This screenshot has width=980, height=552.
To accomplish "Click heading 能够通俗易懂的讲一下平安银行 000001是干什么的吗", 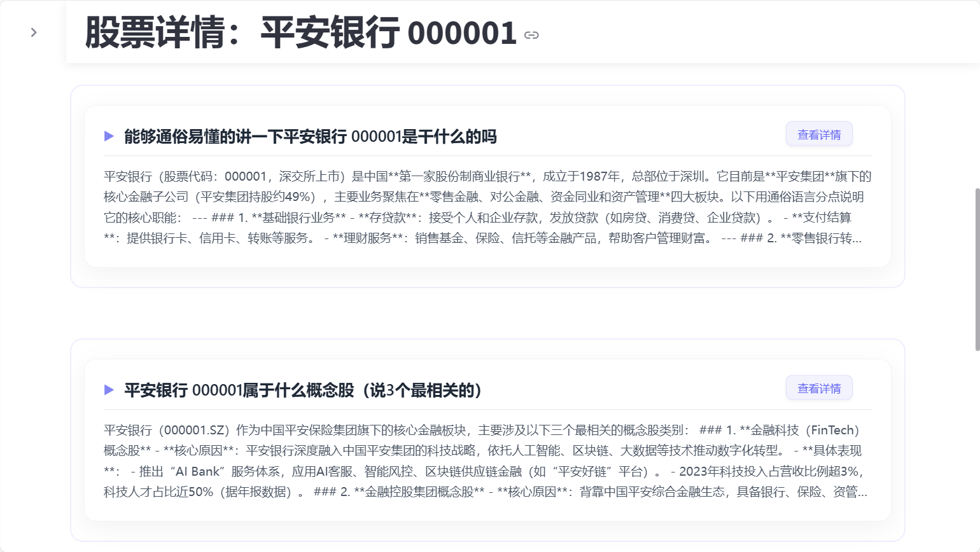I will (311, 136).
